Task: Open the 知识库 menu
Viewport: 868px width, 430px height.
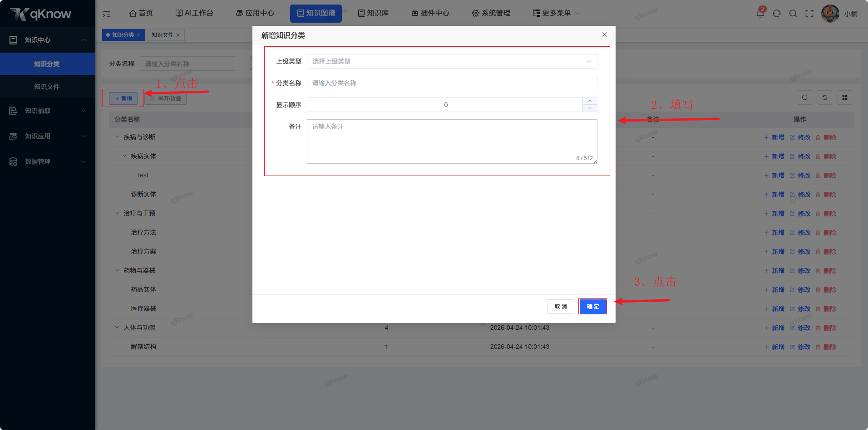Action: (374, 13)
